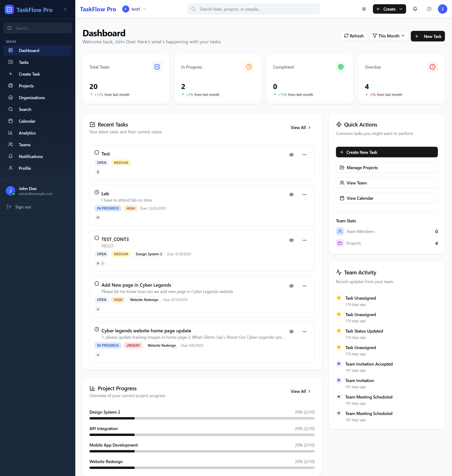The image size is (452, 476).
Task: Go to Tasks in the sidebar
Action: (x=38, y=62)
